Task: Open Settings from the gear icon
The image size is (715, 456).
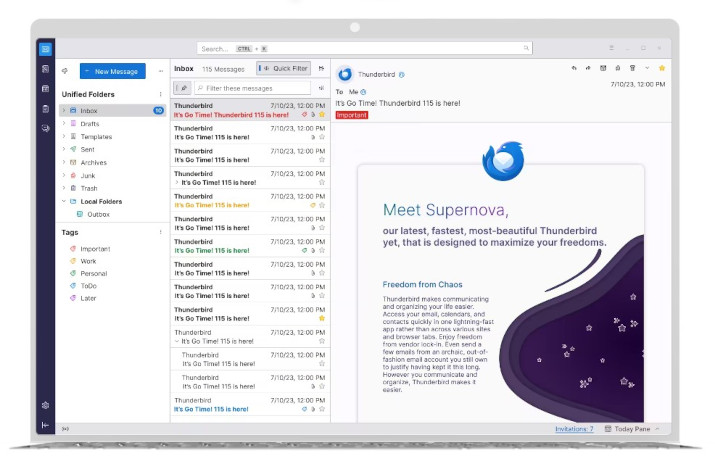Action: point(45,405)
